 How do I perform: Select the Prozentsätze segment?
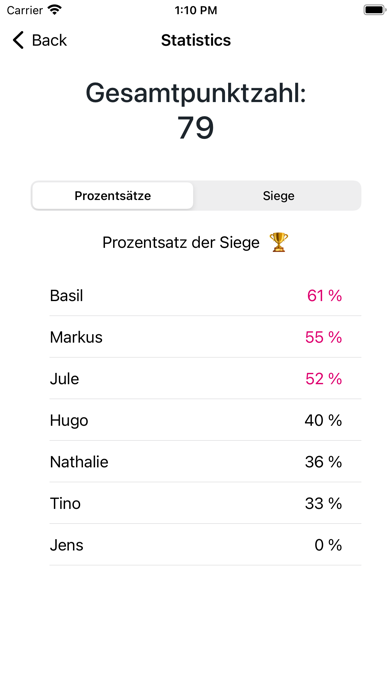(x=113, y=196)
